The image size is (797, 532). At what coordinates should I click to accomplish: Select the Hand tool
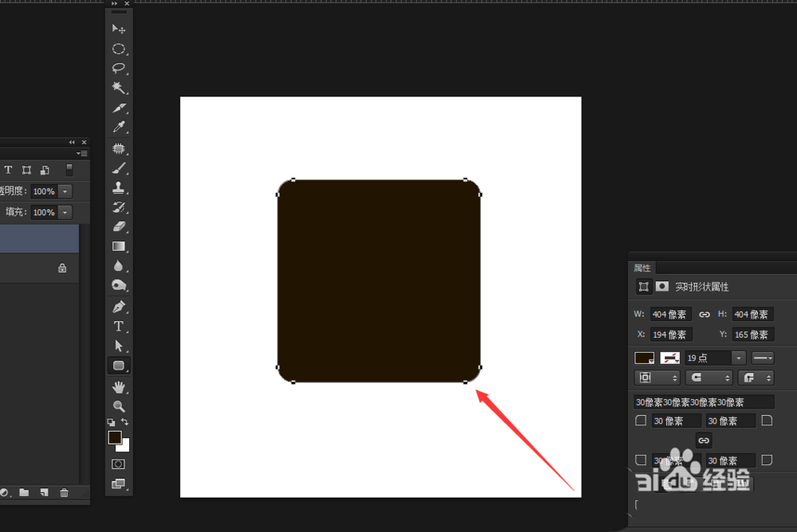coord(119,387)
